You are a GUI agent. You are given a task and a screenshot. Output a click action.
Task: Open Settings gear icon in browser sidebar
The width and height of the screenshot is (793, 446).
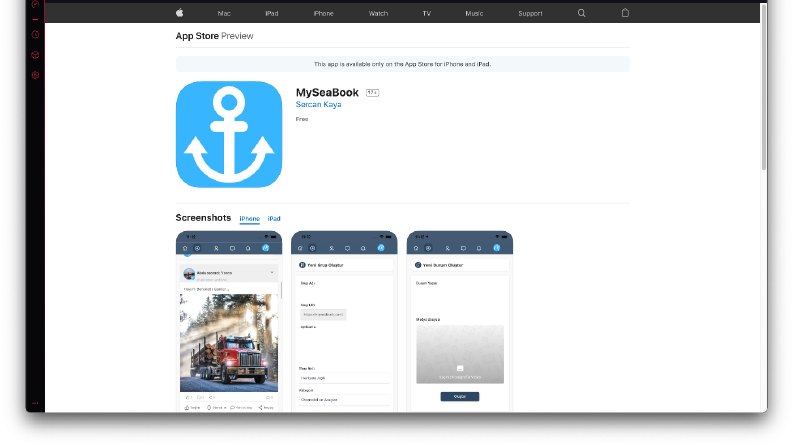coord(35,75)
